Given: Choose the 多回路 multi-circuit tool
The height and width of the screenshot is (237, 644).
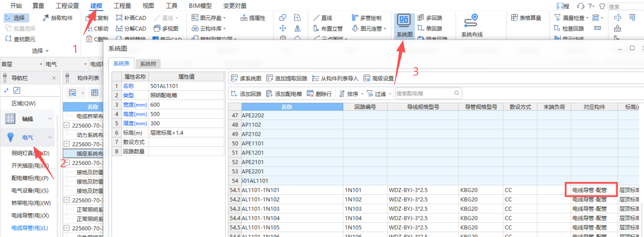Looking at the screenshot, I should [430, 18].
